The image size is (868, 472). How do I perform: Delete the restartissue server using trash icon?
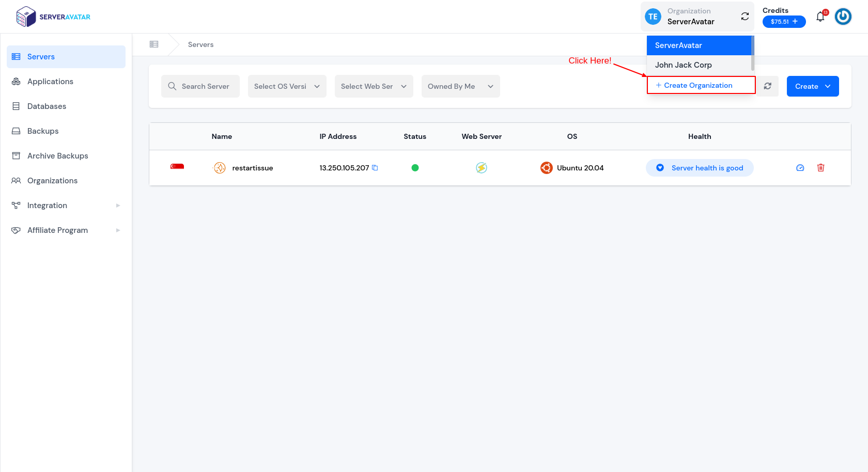coord(821,168)
